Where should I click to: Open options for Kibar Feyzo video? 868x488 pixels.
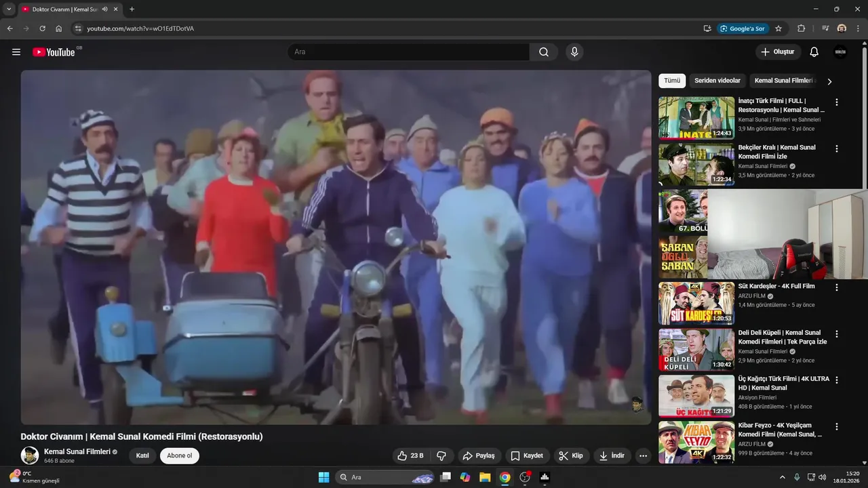[x=837, y=427]
